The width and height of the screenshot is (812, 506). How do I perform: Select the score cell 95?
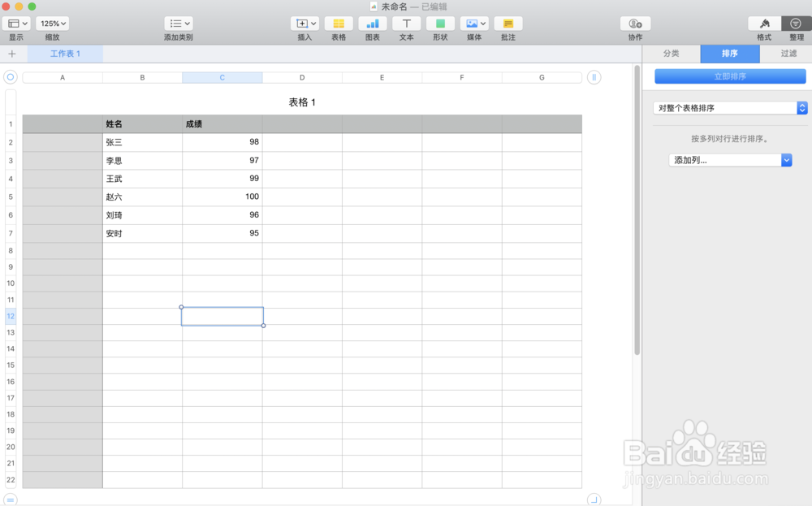coord(222,234)
